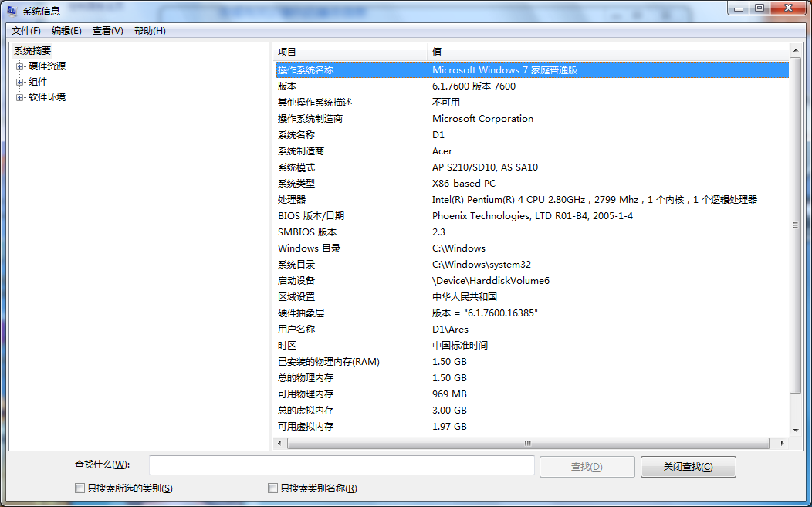Select the 系统模式 row
This screenshot has height=507, width=812.
click(x=532, y=167)
